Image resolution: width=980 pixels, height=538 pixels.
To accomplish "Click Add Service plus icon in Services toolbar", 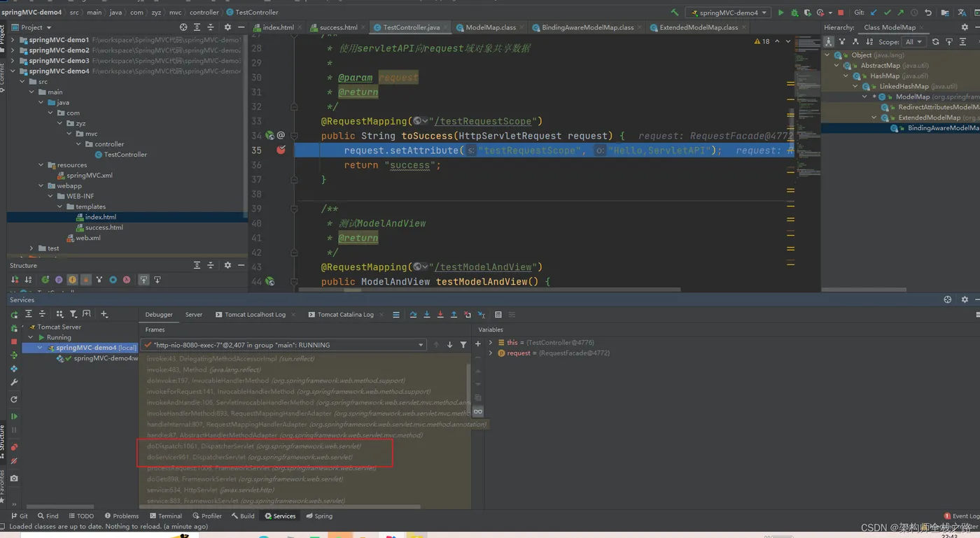I will pyautogui.click(x=104, y=314).
